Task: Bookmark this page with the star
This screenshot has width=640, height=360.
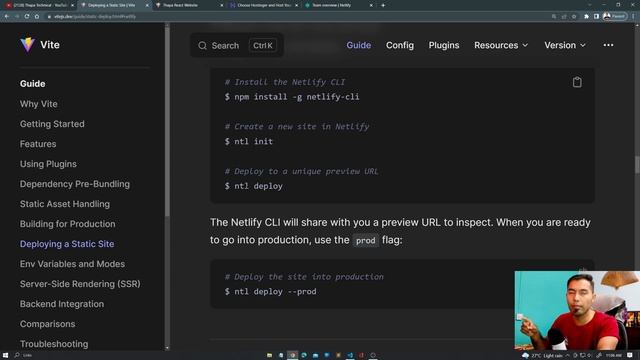Action: coord(574,16)
